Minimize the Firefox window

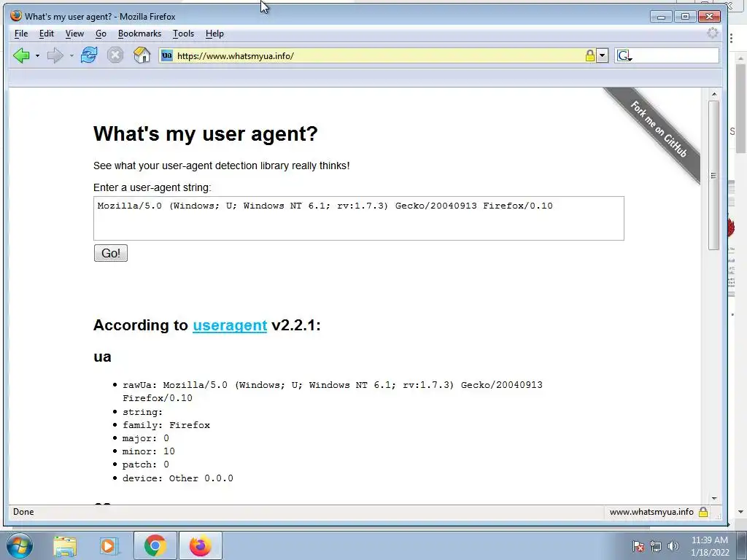coord(661,17)
